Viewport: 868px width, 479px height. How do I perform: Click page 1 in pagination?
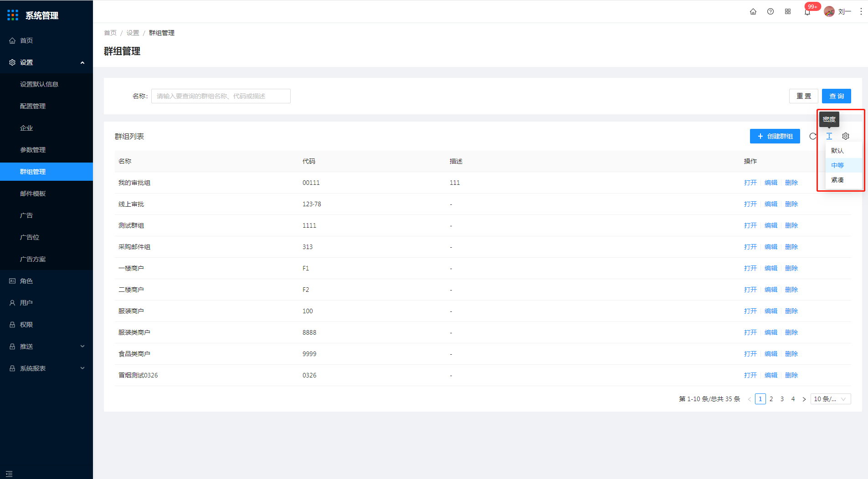coord(760,399)
